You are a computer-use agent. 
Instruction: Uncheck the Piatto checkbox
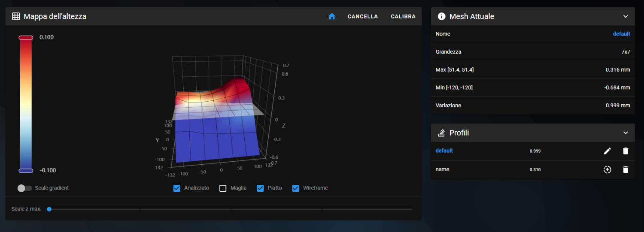(260, 188)
